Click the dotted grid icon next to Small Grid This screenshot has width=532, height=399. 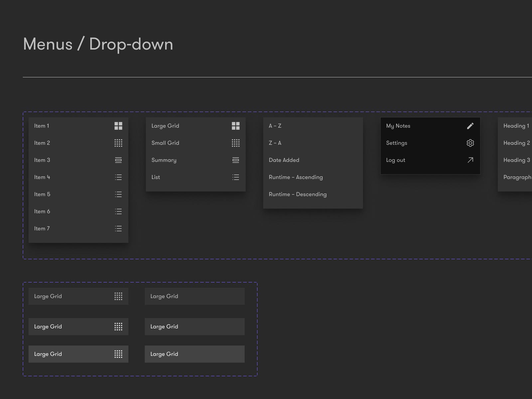pos(235,143)
